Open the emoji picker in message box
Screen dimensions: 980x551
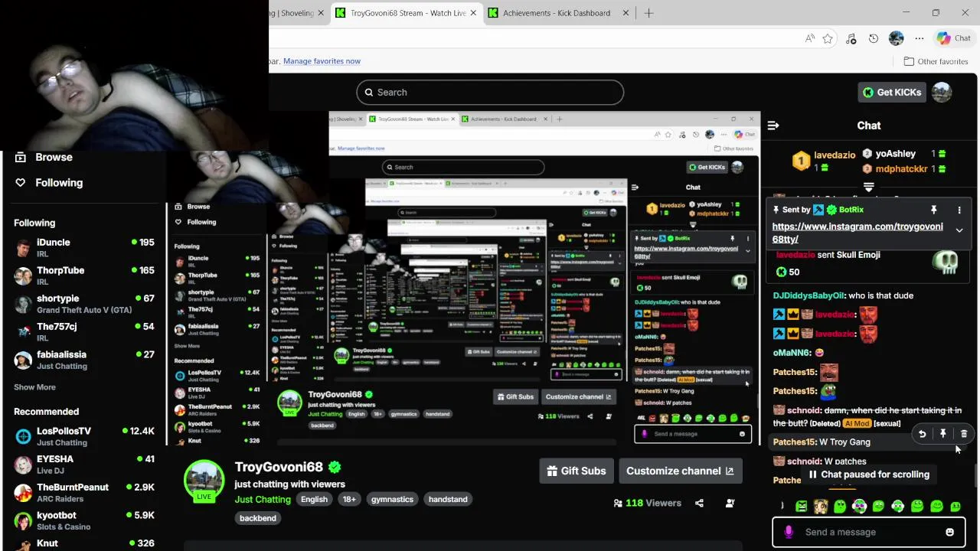coord(950,532)
